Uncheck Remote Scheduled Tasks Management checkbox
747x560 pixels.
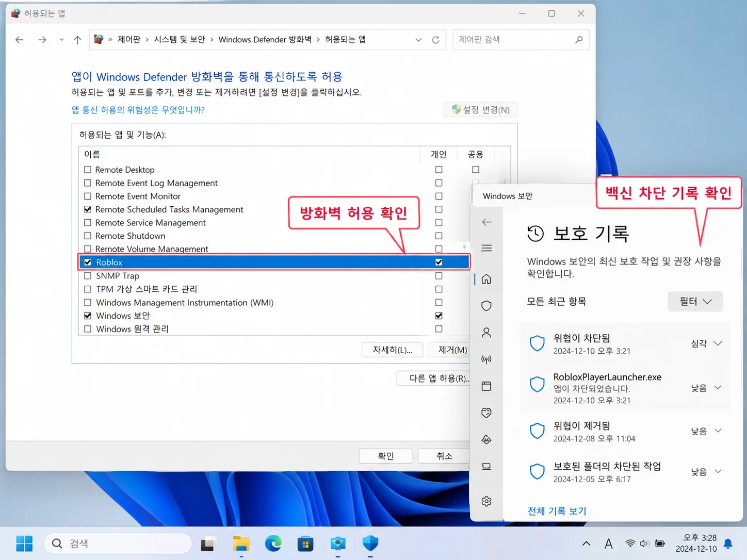point(88,209)
